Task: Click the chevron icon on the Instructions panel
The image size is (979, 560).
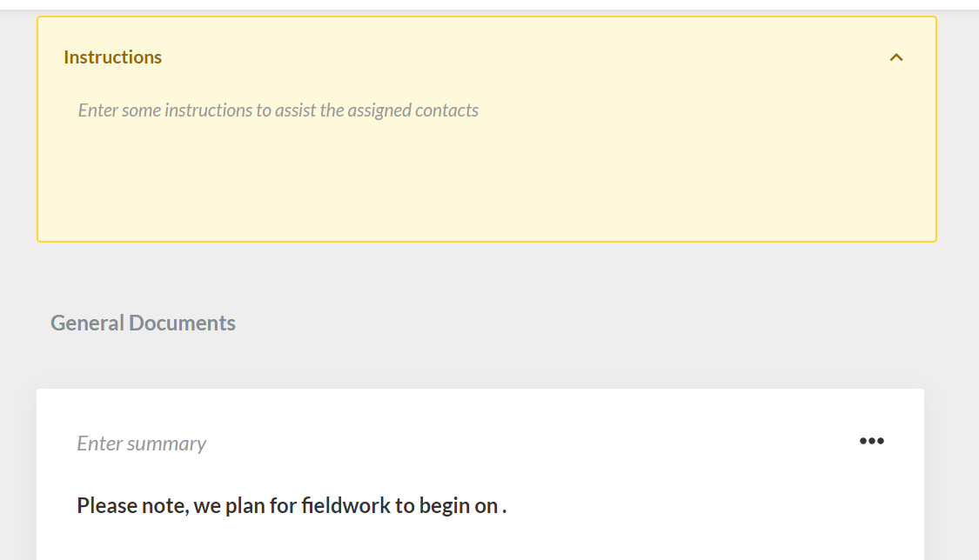Action: click(896, 57)
